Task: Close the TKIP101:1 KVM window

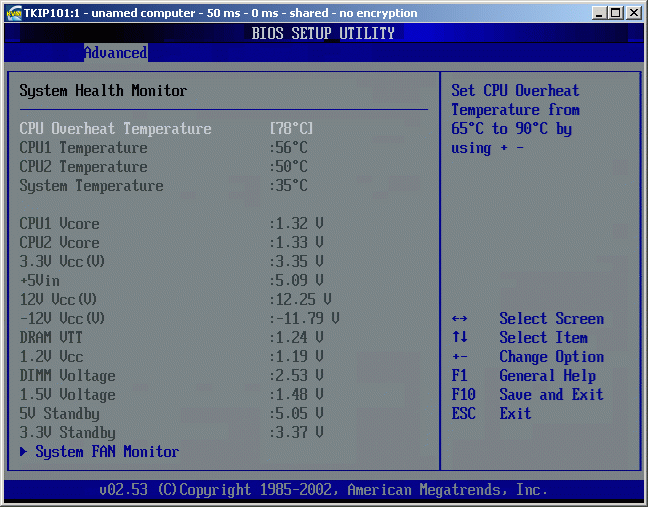Action: (634, 13)
